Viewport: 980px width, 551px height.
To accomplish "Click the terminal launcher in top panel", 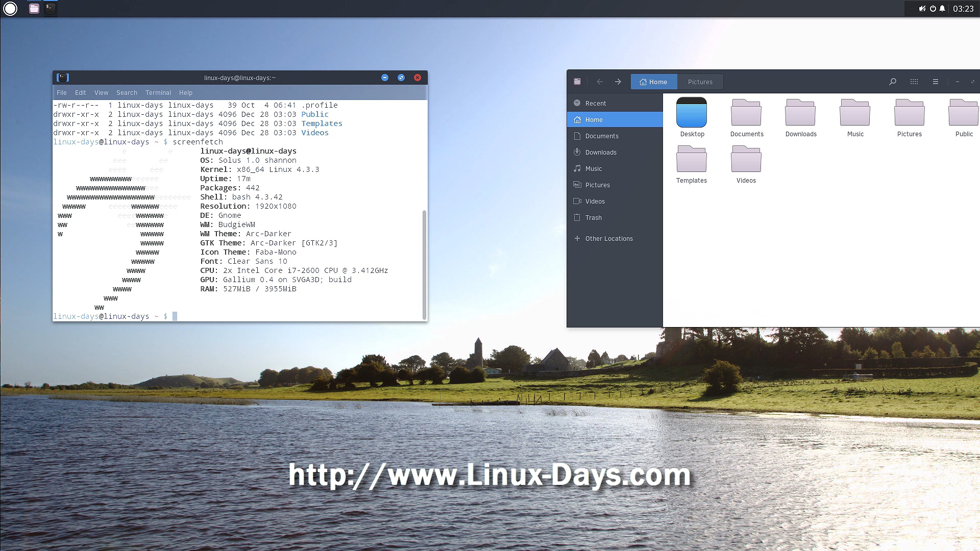I will (50, 9).
